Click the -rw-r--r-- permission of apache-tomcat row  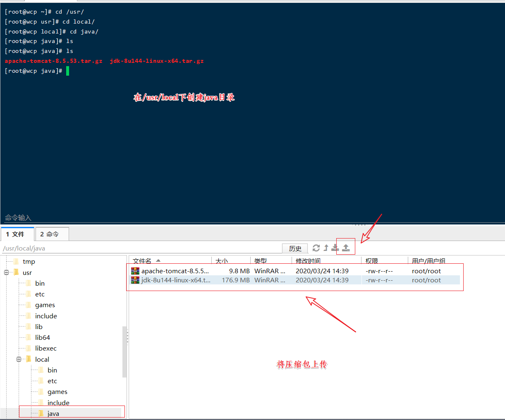(x=379, y=271)
